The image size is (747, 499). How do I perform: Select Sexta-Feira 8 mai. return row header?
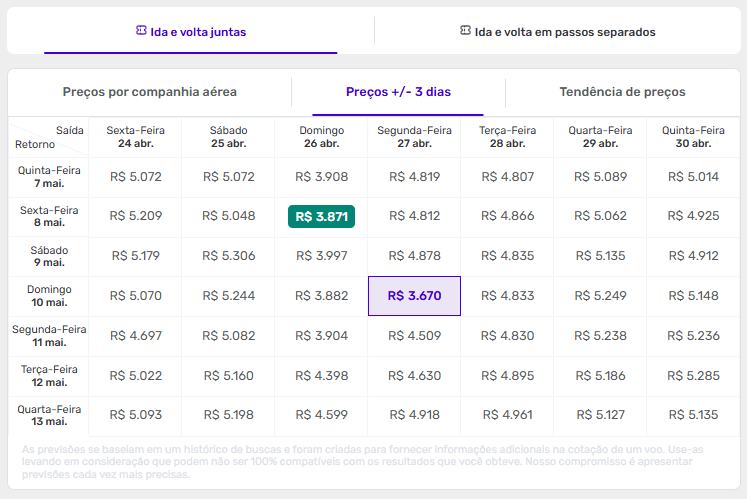tap(49, 217)
